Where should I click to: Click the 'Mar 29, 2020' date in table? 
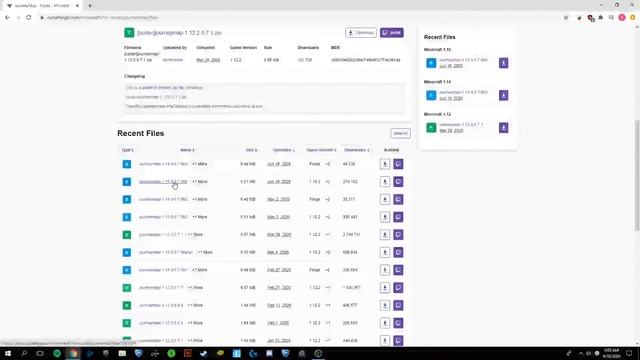pyautogui.click(x=279, y=235)
